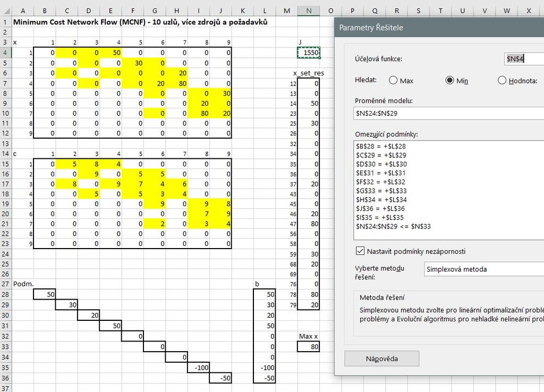Click cell C15 with cost 5
The width and height of the screenshot is (544, 392).
pyautogui.click(x=66, y=164)
